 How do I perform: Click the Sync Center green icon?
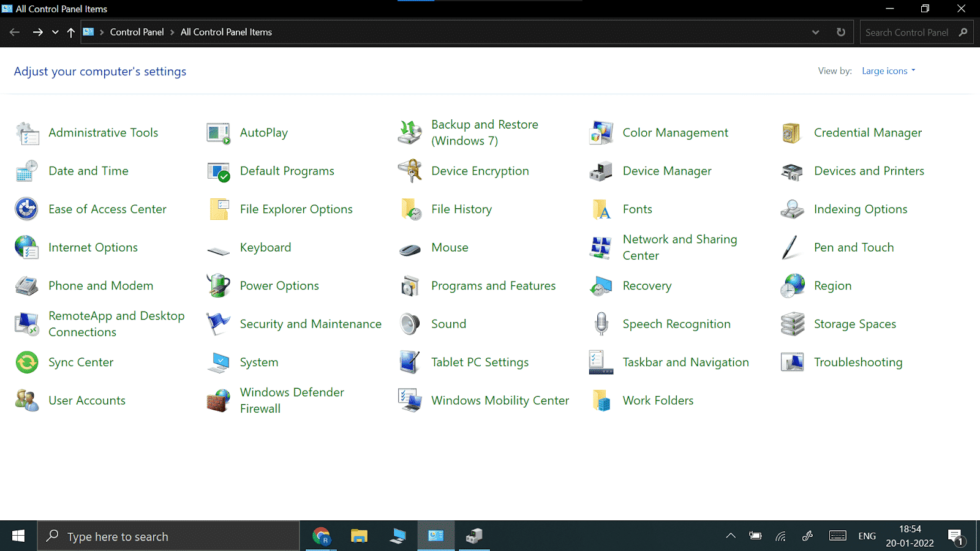(x=27, y=362)
